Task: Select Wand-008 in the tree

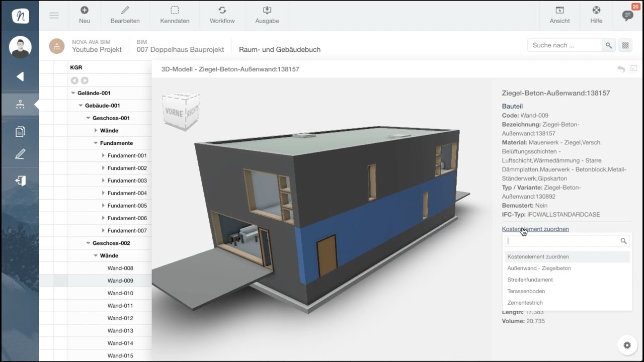Action: pyautogui.click(x=120, y=268)
